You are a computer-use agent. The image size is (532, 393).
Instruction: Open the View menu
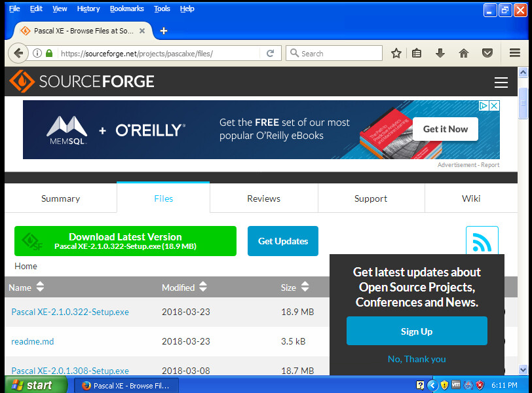coord(60,9)
